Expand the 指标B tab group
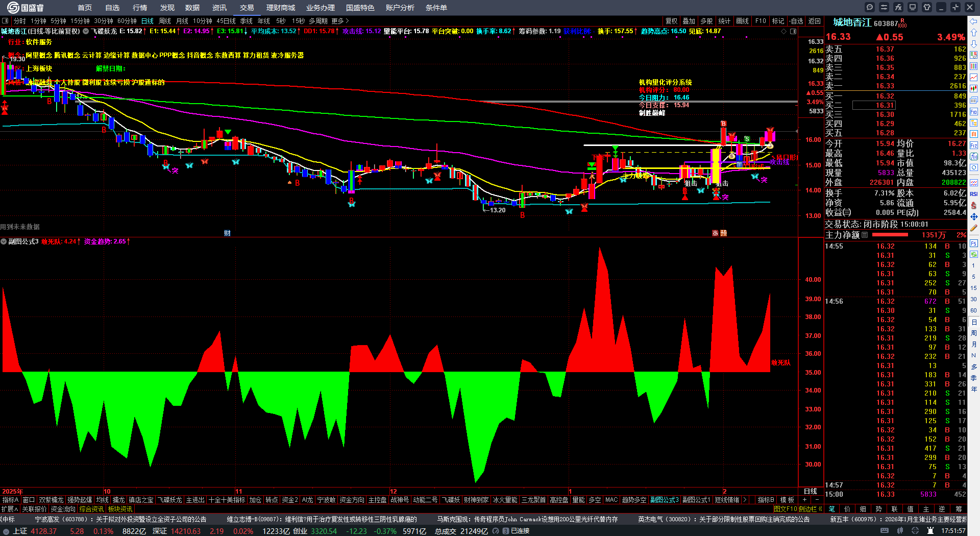The width and height of the screenshot is (980, 536). (766, 500)
